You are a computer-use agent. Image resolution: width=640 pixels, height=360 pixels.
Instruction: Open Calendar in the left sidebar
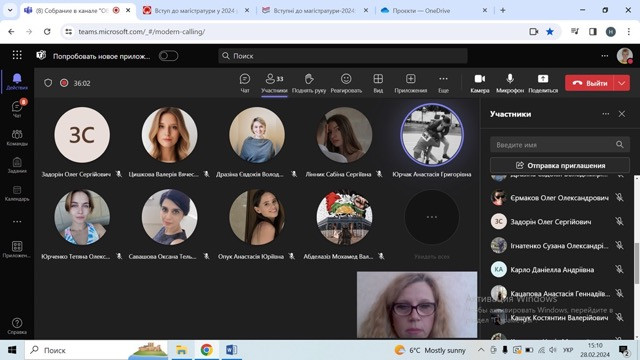[x=17, y=193]
